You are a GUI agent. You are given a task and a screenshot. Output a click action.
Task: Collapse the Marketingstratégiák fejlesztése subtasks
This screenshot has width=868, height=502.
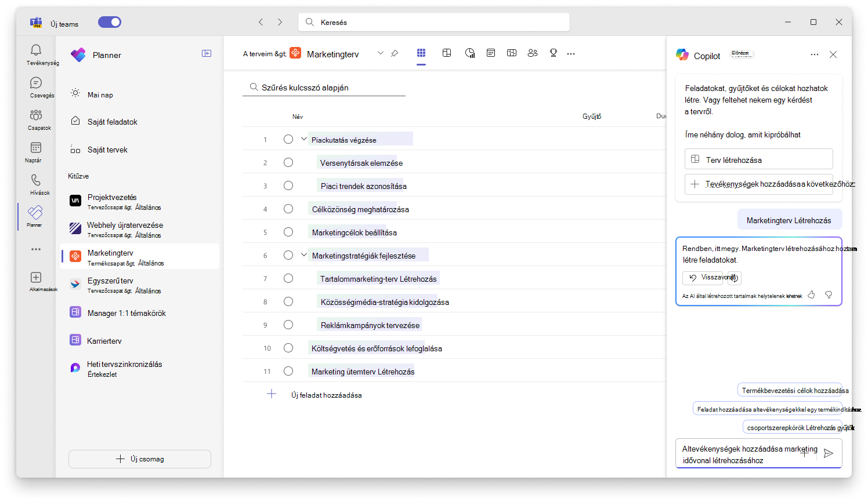(x=303, y=255)
